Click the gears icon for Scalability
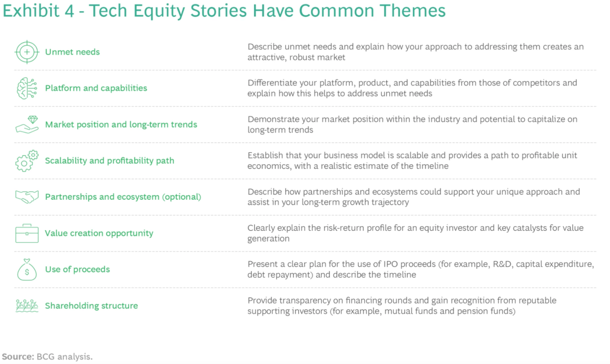Image resolution: width=610 pixels, height=364 pixels. click(27, 161)
